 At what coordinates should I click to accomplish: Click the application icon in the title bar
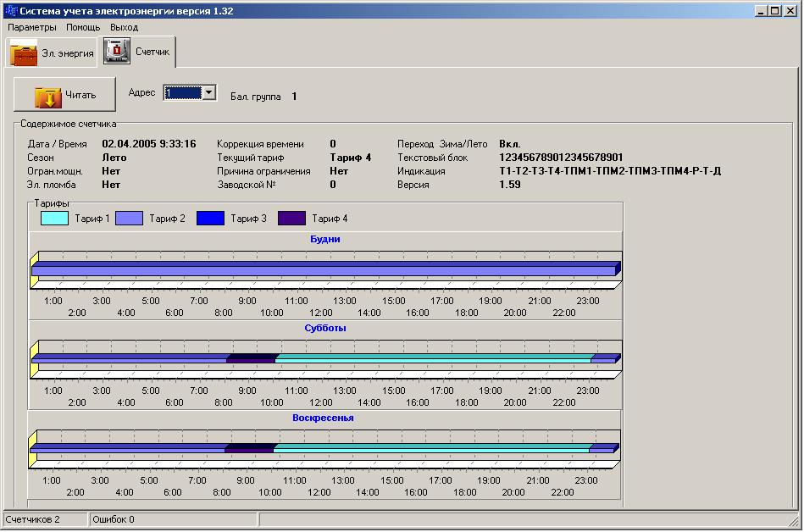click(10, 11)
